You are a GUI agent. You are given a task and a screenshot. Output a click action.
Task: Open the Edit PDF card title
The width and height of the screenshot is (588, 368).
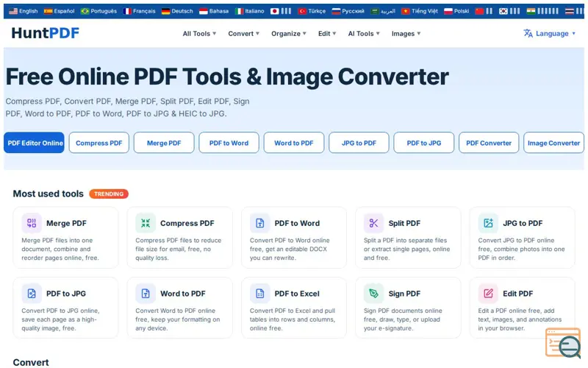[x=517, y=293]
